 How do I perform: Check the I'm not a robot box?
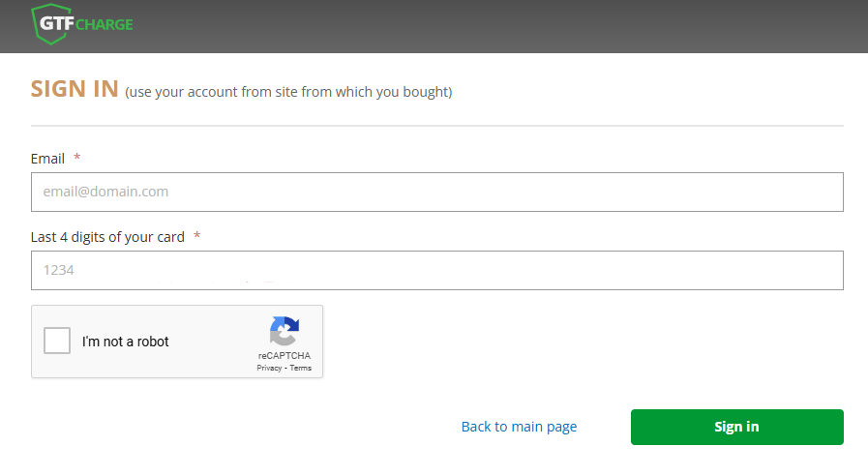pyautogui.click(x=57, y=341)
